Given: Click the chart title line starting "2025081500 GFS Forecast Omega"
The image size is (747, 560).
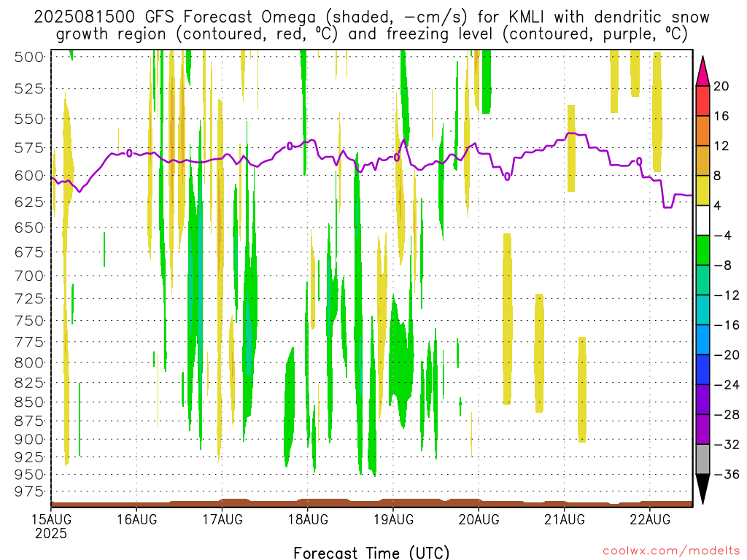Looking at the screenshot, I should point(371,17).
